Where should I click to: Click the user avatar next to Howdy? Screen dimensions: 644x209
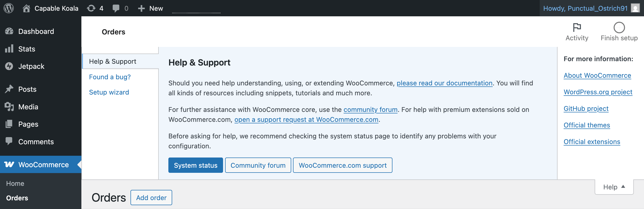(x=635, y=8)
